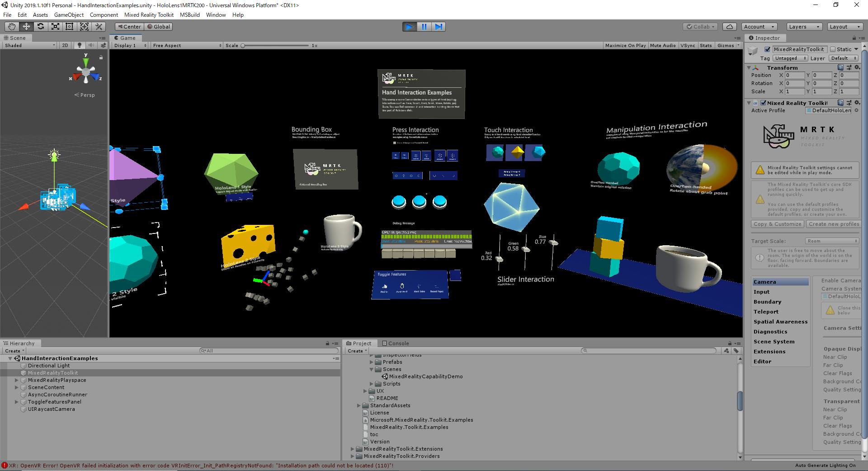Select the Move tool

point(26,27)
